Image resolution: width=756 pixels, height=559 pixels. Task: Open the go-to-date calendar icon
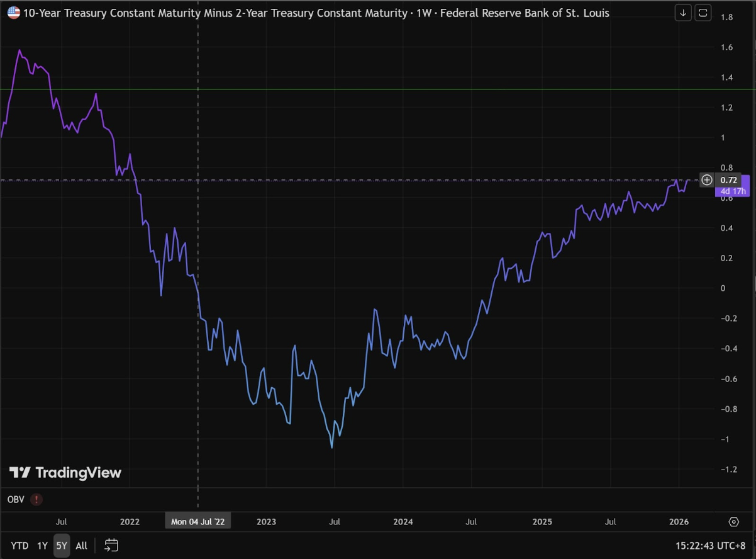[x=111, y=545]
